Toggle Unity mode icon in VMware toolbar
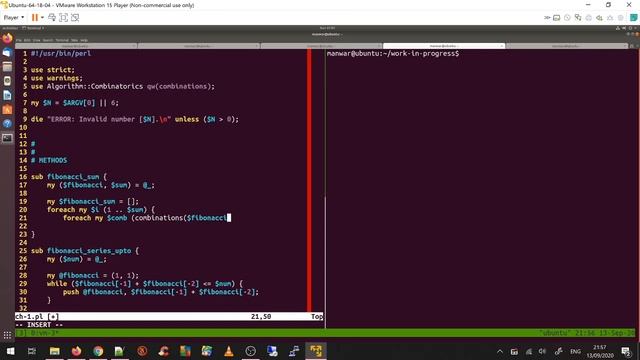This screenshot has width=640, height=360. 75,18
